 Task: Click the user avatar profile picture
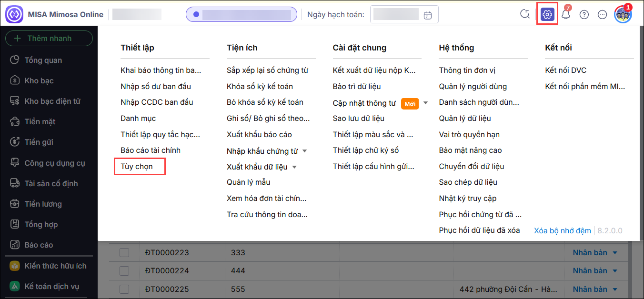[x=622, y=14]
